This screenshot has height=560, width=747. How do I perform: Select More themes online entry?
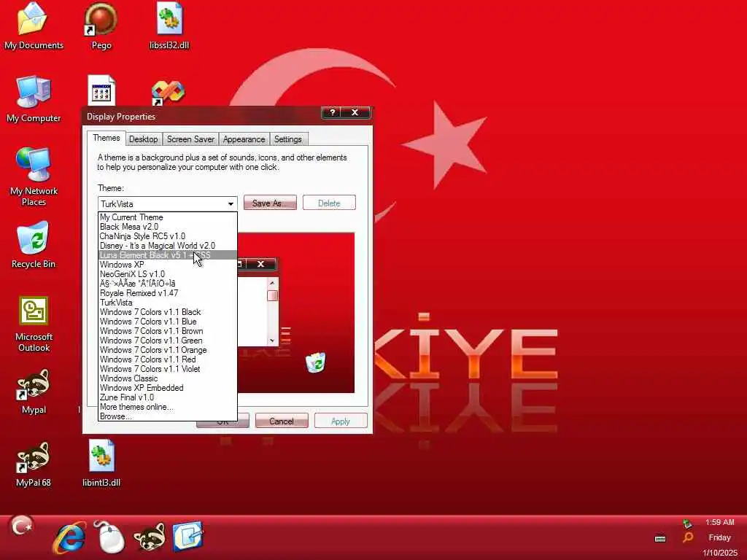167,407
